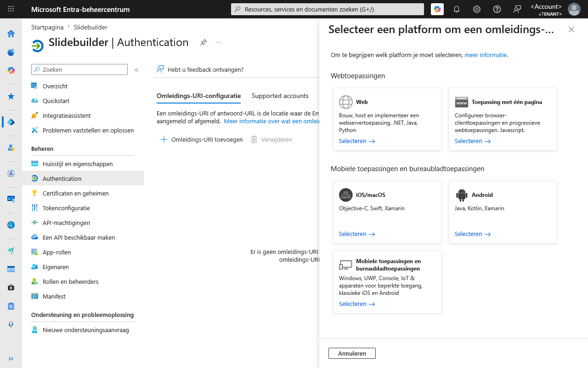The width and height of the screenshot is (588, 368).
Task: Open the account avatar menu
Action: tap(574, 9)
